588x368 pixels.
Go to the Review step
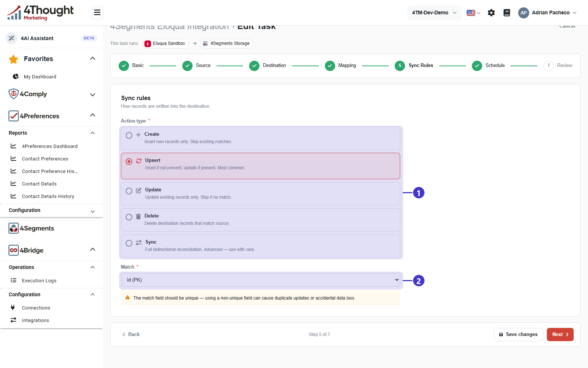tap(558, 66)
